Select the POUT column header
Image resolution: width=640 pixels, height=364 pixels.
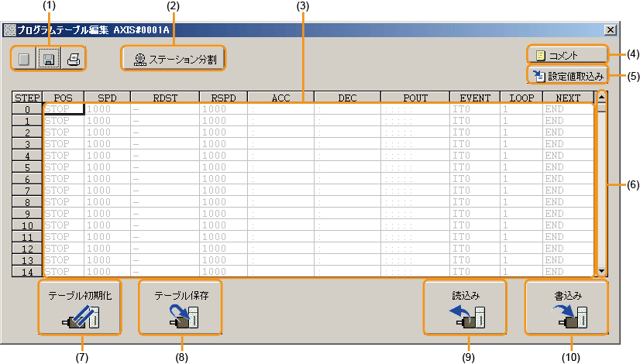pyautogui.click(x=415, y=98)
